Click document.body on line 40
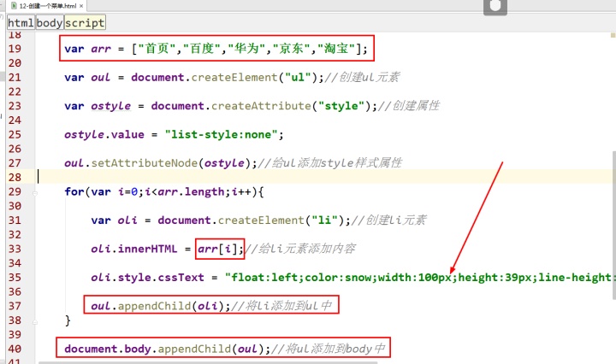This screenshot has height=364, width=616. (x=108, y=349)
